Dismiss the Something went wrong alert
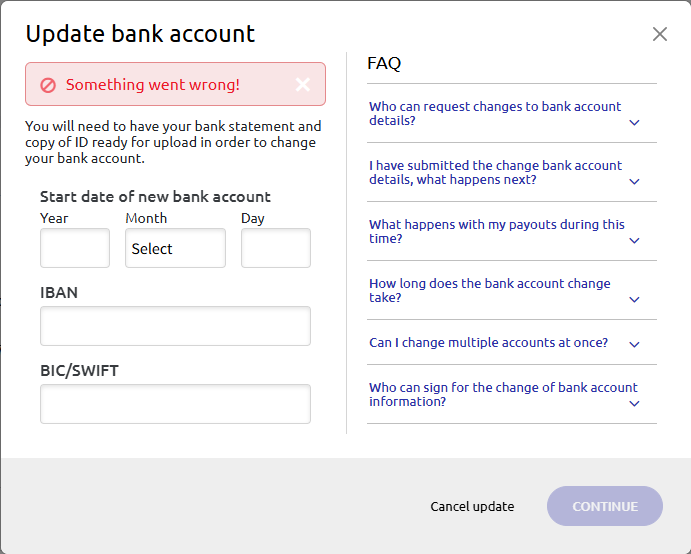The image size is (691, 554). pyautogui.click(x=303, y=84)
